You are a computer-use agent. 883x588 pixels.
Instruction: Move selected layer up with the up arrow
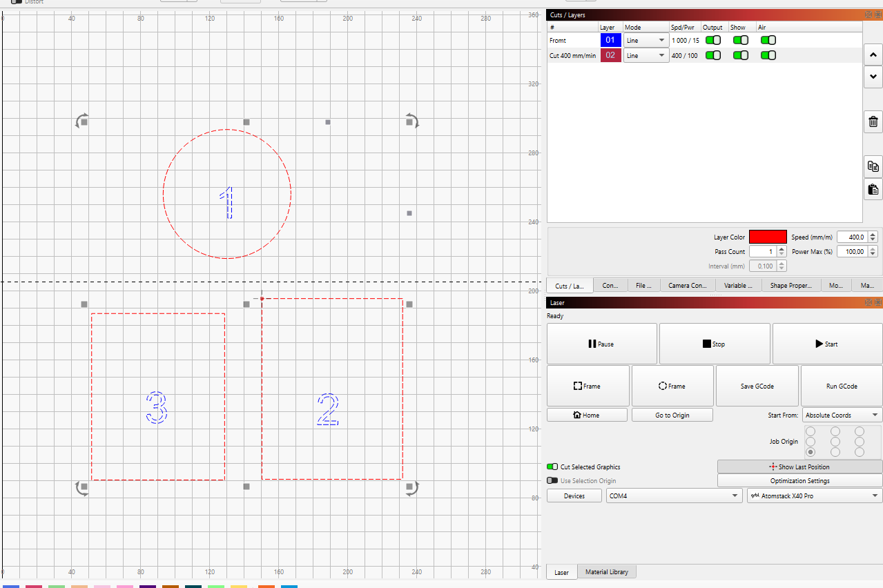point(873,55)
